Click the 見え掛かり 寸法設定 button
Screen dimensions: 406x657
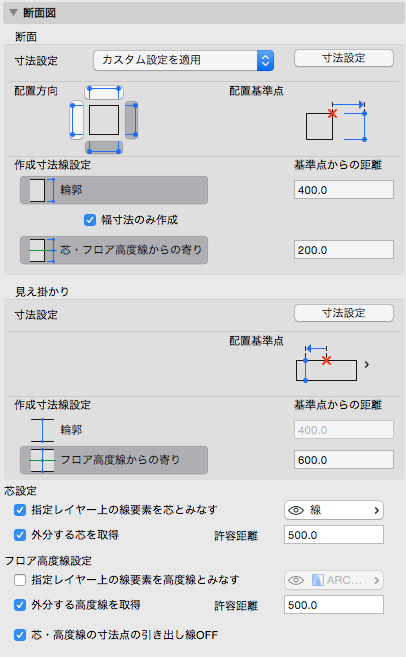344,313
